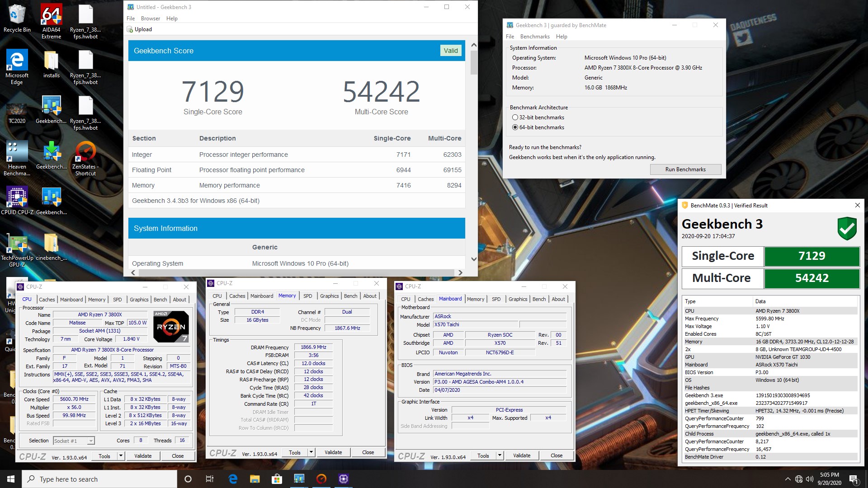Switch to ZenStates taskbar icon

[321, 479]
